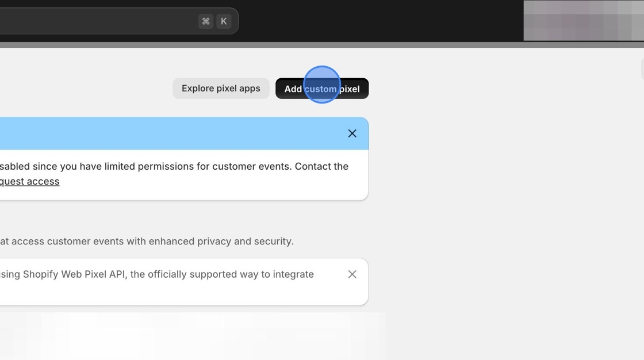Screen dimensions: 644x360
Task: Click the X on the limited permissions alert
Action: tap(352, 133)
